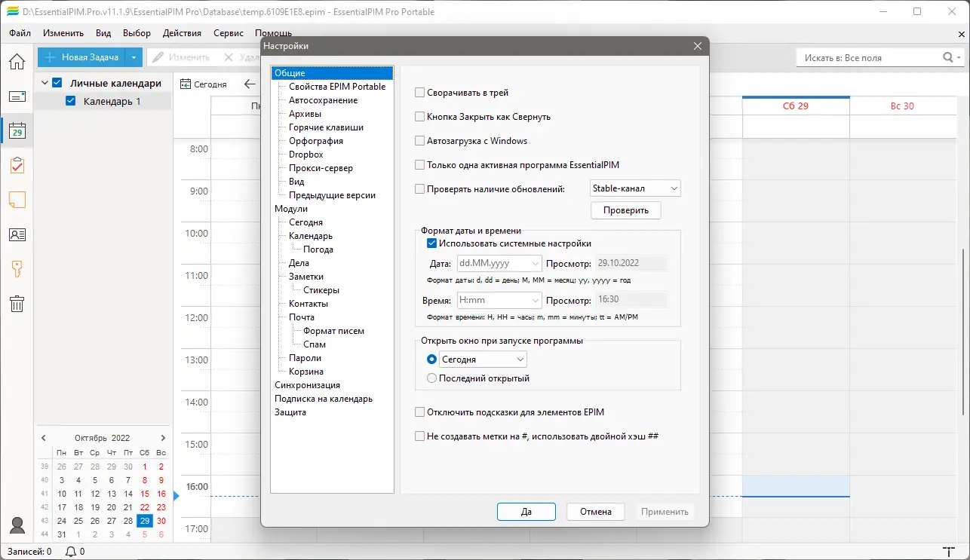Open the Сервис menu
This screenshot has width=970, height=560.
coord(229,33)
